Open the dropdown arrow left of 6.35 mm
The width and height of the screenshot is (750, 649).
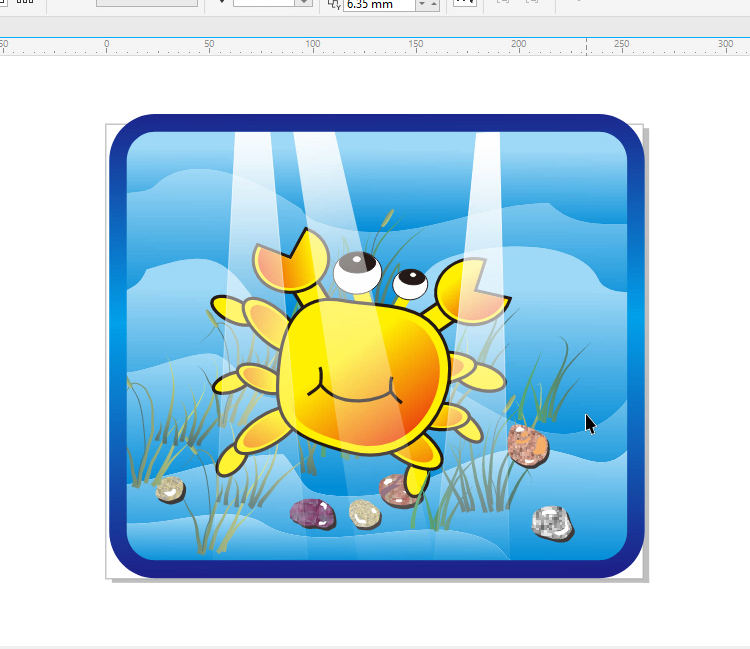(x=304, y=4)
